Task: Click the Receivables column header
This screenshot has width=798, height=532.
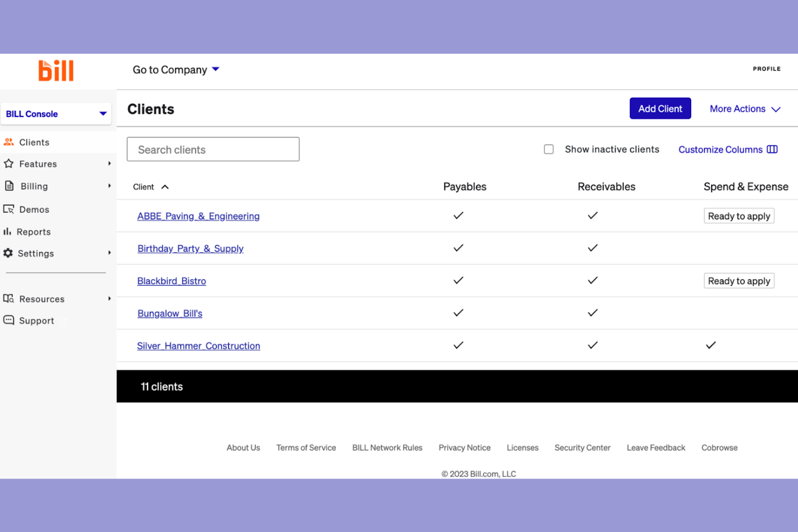Action: [x=607, y=186]
